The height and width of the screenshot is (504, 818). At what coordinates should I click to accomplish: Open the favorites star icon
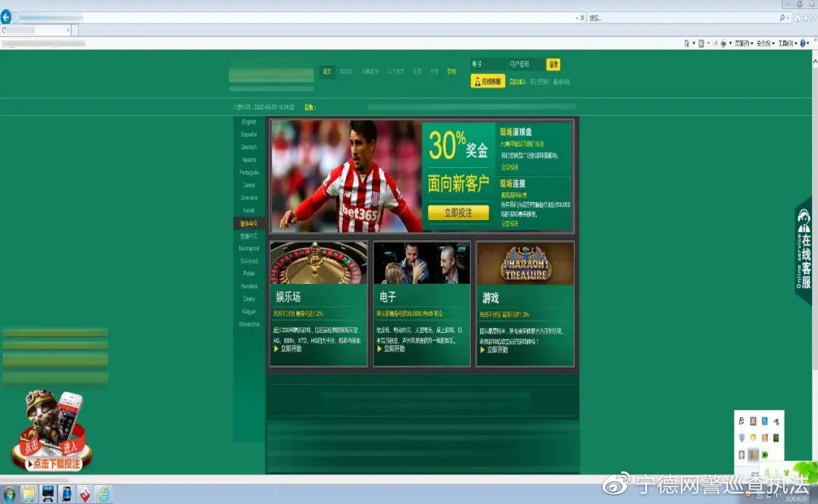click(x=805, y=17)
